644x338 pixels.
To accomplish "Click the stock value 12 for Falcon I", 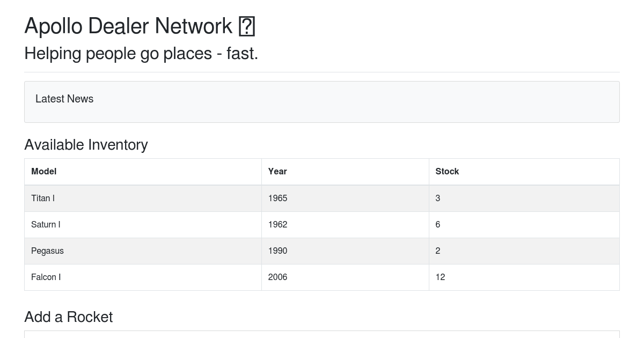I will [524, 277].
